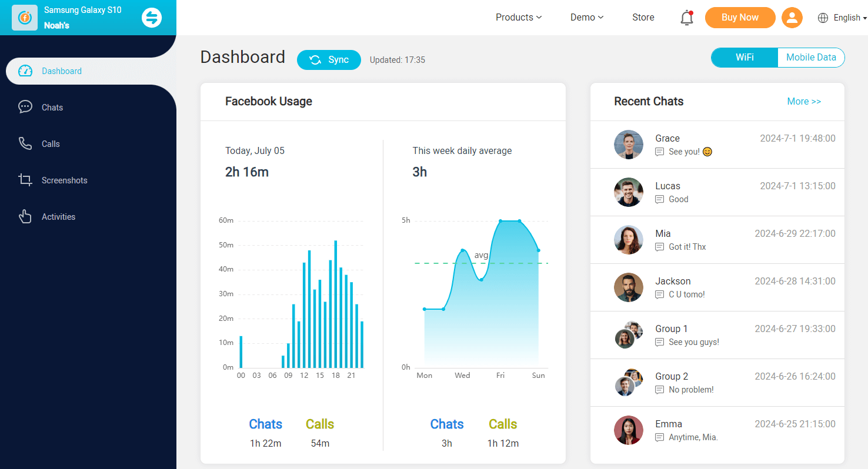868x469 pixels.
Task: Open the orange user account avatar
Action: (x=792, y=18)
